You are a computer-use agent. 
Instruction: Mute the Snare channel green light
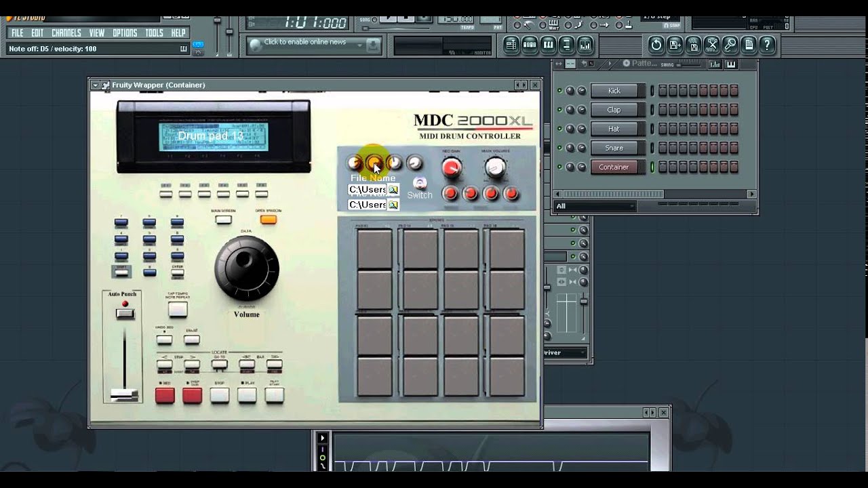click(559, 148)
